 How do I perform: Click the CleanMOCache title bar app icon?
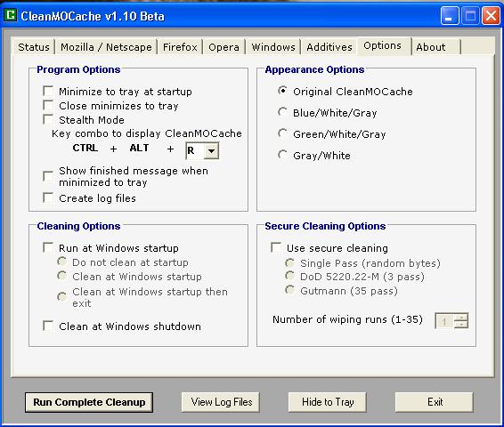pyautogui.click(x=11, y=15)
